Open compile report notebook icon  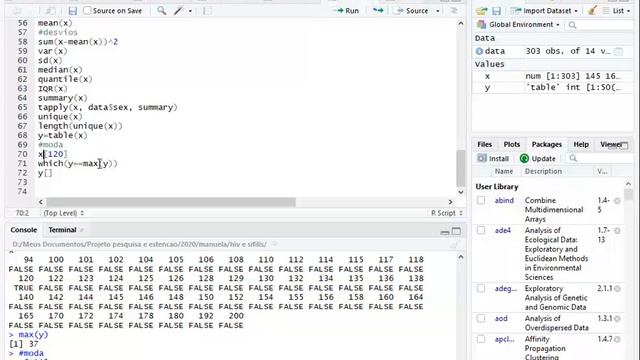pos(207,11)
